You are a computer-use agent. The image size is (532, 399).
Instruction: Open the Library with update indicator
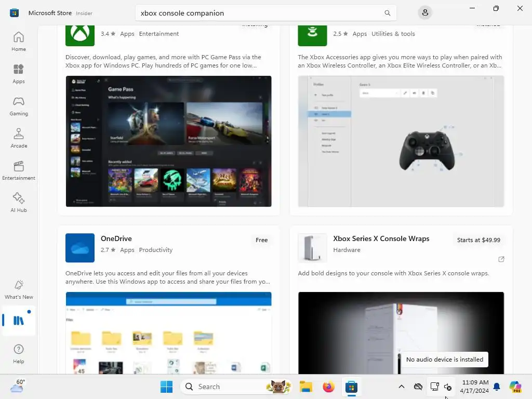[x=19, y=321]
